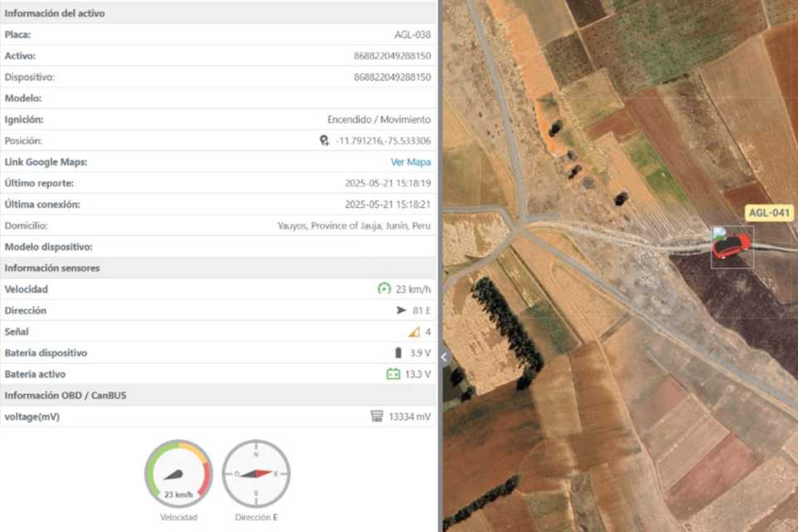The width and height of the screenshot is (798, 532).
Task: Click the Dirección compass gauge dial
Action: click(x=256, y=474)
